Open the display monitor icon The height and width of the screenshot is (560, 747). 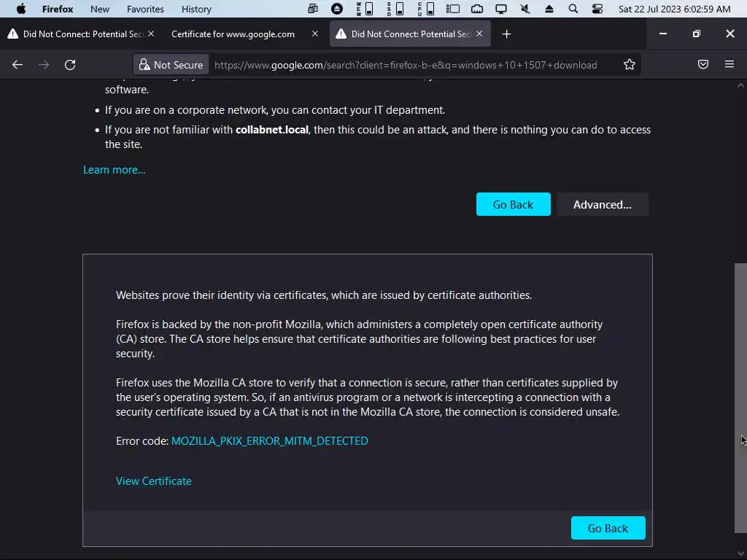pos(500,9)
